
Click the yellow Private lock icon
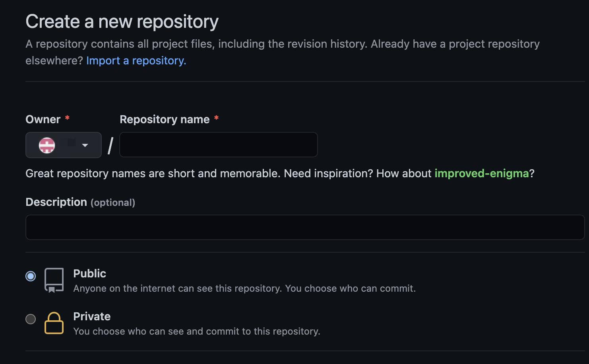click(54, 323)
